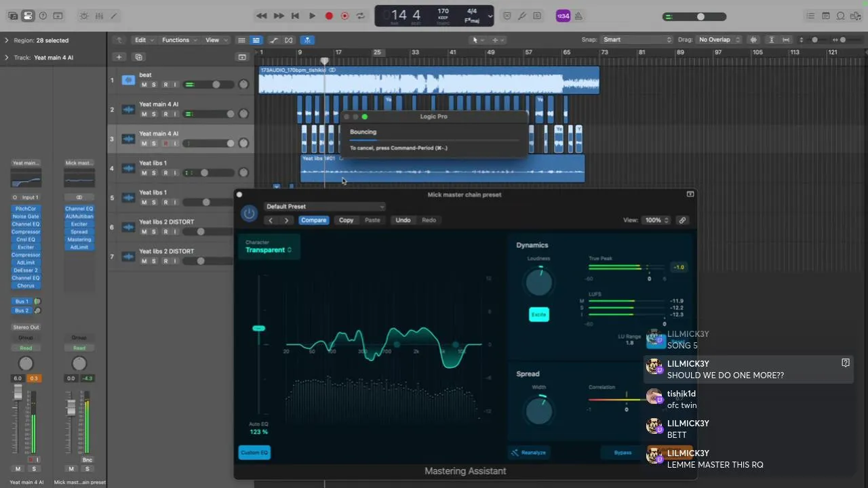Enable the Metronome click icon

[579, 16]
